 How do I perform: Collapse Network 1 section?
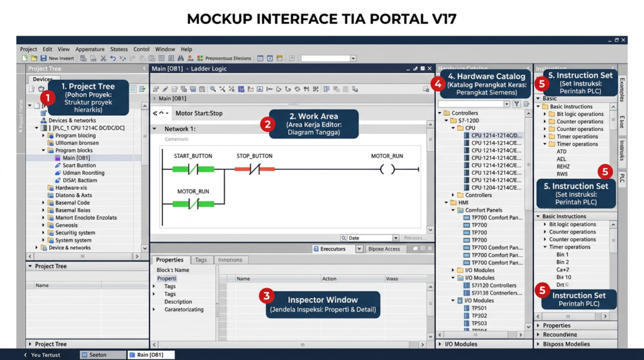click(155, 128)
